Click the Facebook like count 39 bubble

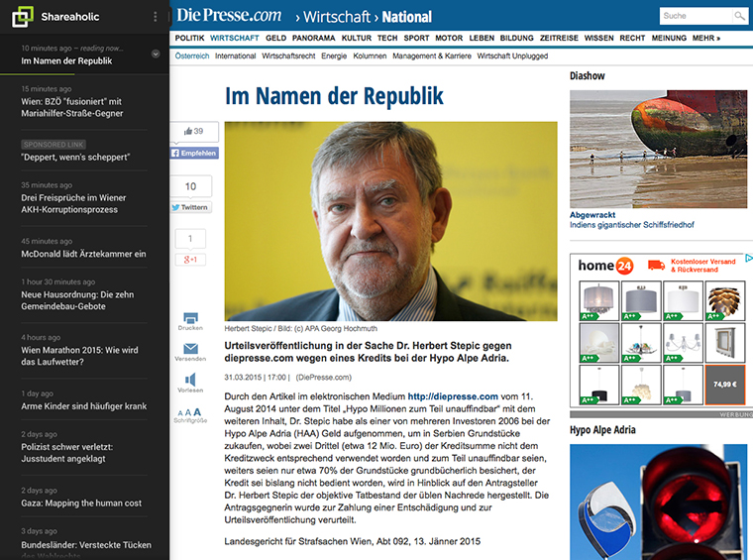pos(194,131)
